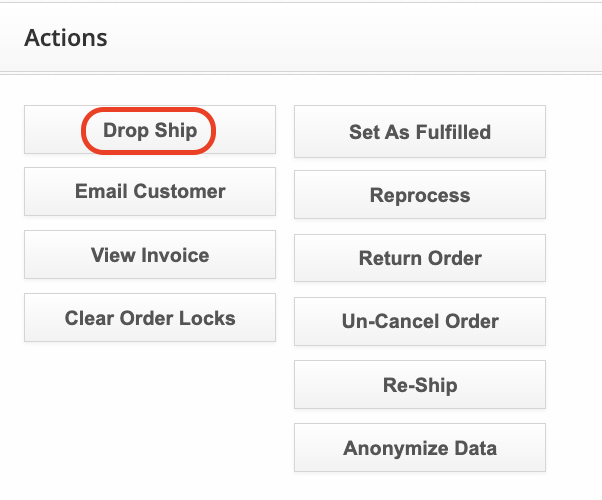The image size is (602, 500).
Task: Start a drop shipment via Drop Ship
Action: (150, 131)
